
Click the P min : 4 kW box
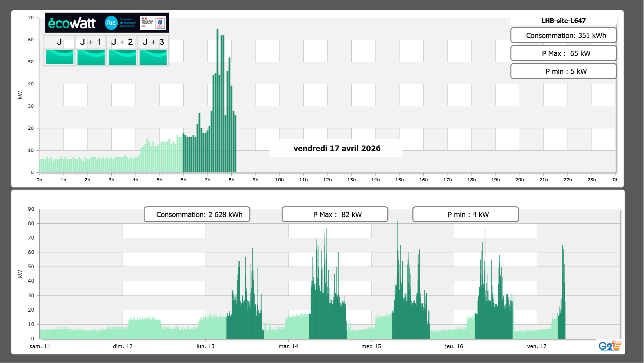[465, 214]
